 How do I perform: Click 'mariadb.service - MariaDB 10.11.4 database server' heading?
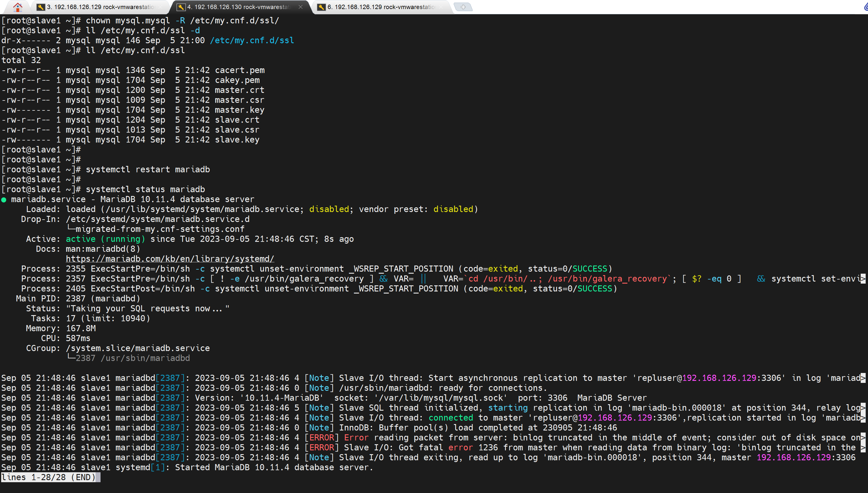(x=133, y=199)
